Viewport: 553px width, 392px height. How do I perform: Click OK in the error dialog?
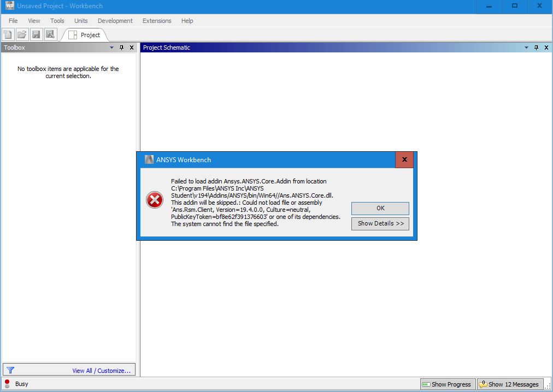tap(380, 209)
